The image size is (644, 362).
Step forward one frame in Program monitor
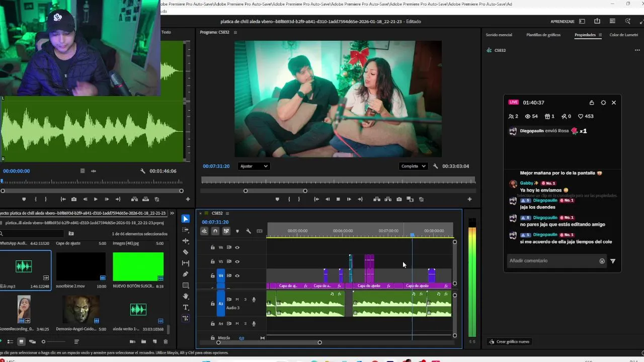(x=349, y=199)
